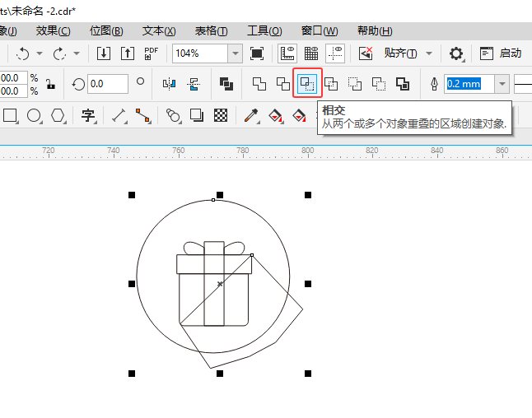The width and height of the screenshot is (532, 418).
Task: Click the rotation angle input field
Action: tap(107, 84)
